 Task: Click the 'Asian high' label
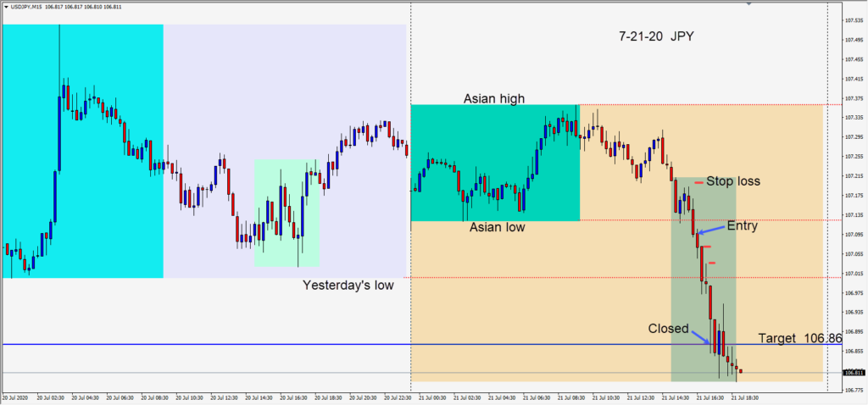[494, 98]
